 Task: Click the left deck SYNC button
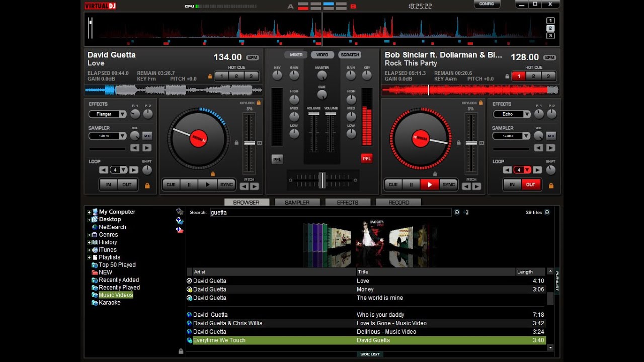[x=226, y=185]
